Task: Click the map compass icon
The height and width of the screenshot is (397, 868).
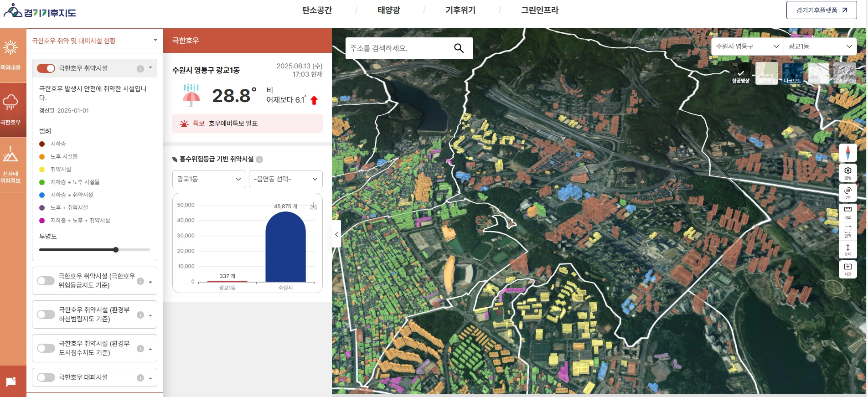Action: 847,153
